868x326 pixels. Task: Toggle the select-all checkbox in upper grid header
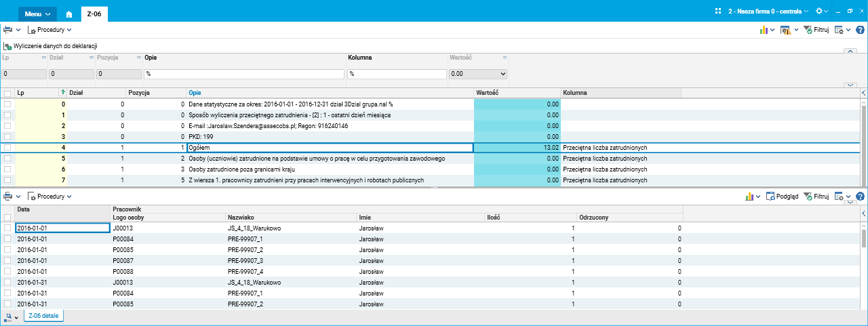(x=7, y=93)
